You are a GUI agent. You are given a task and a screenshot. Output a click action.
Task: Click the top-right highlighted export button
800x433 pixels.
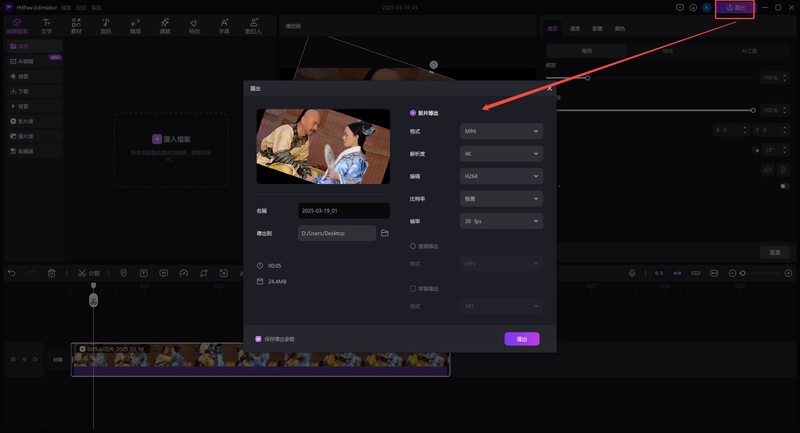click(735, 8)
